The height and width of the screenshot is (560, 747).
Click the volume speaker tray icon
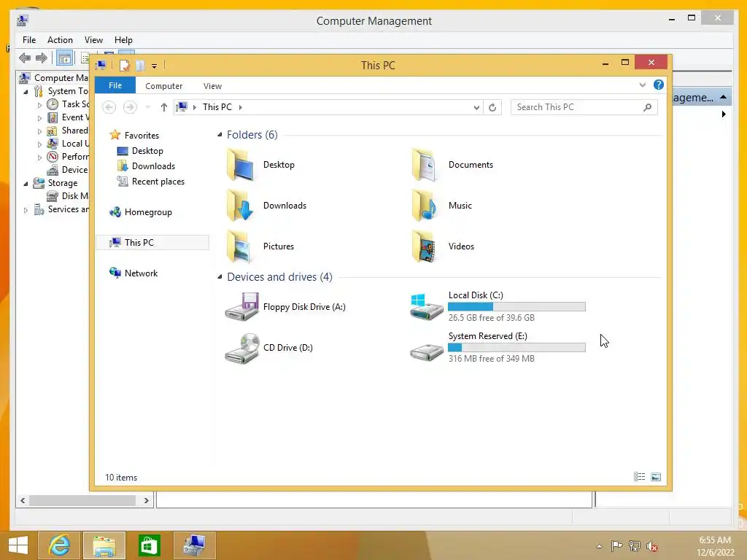point(651,546)
